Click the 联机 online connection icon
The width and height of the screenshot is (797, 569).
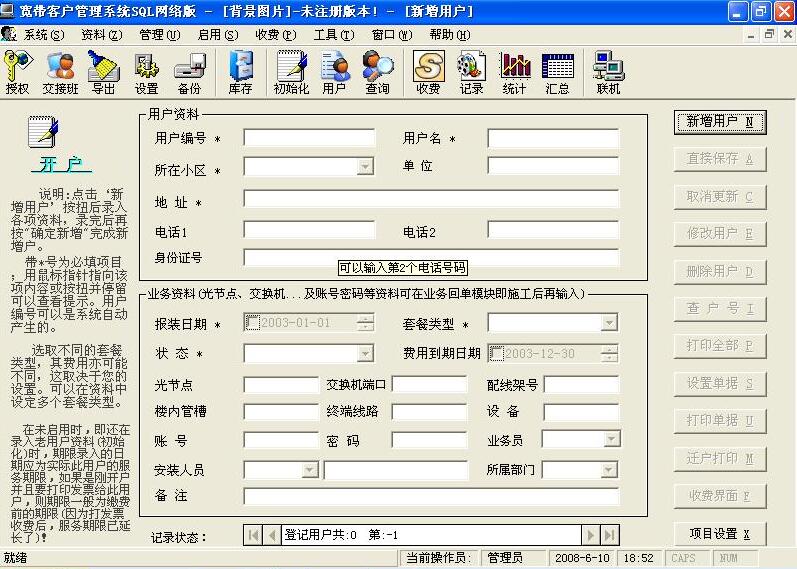(x=608, y=72)
